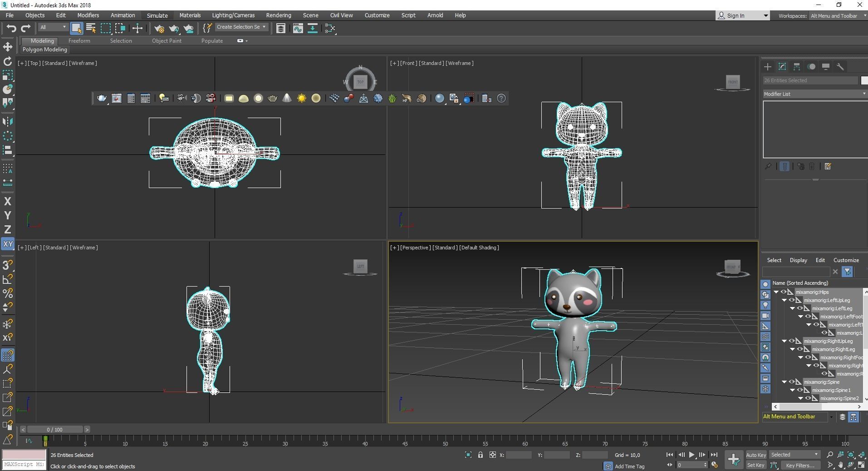Click Configure Modifier Sets button
The height and width of the screenshot is (471, 868).
828,166
